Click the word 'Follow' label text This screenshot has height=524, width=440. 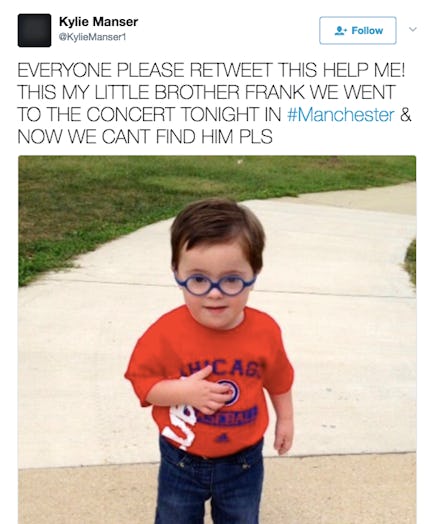click(367, 31)
